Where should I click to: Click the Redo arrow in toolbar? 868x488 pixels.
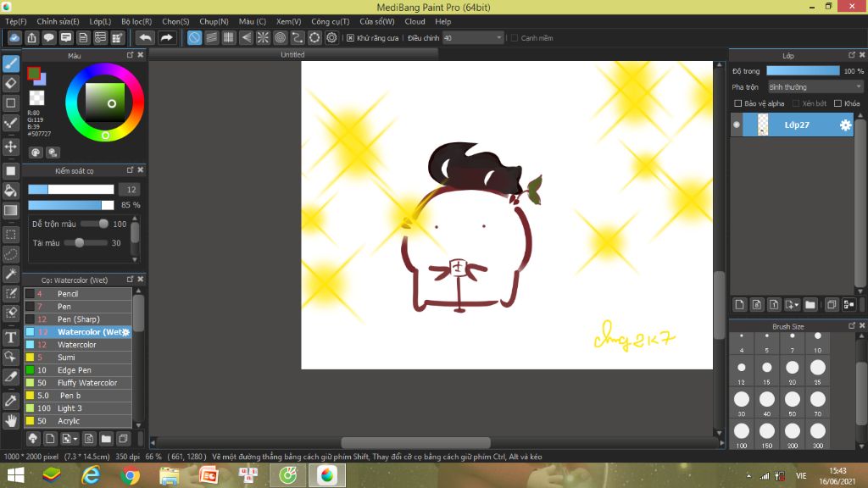166,37
